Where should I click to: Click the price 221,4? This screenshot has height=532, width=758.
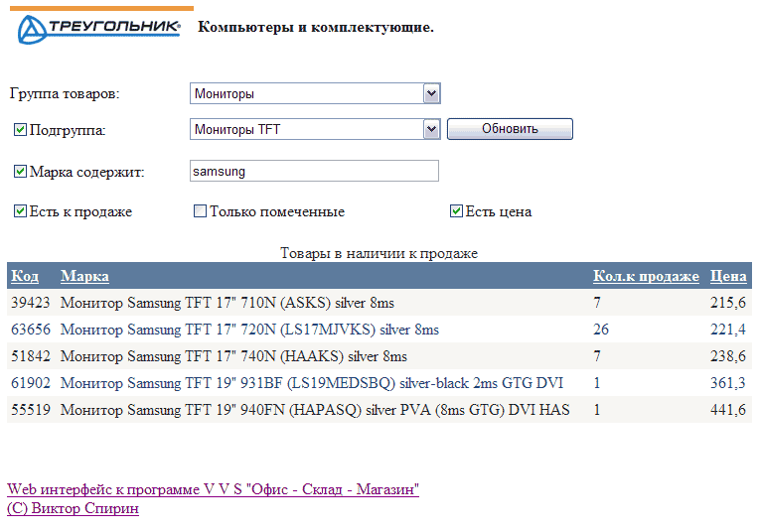[x=728, y=330]
